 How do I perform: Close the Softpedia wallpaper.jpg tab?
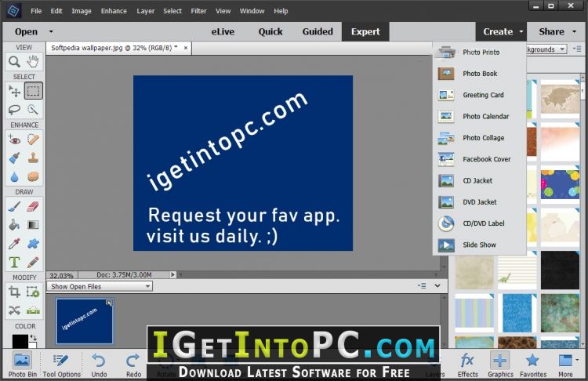point(186,48)
